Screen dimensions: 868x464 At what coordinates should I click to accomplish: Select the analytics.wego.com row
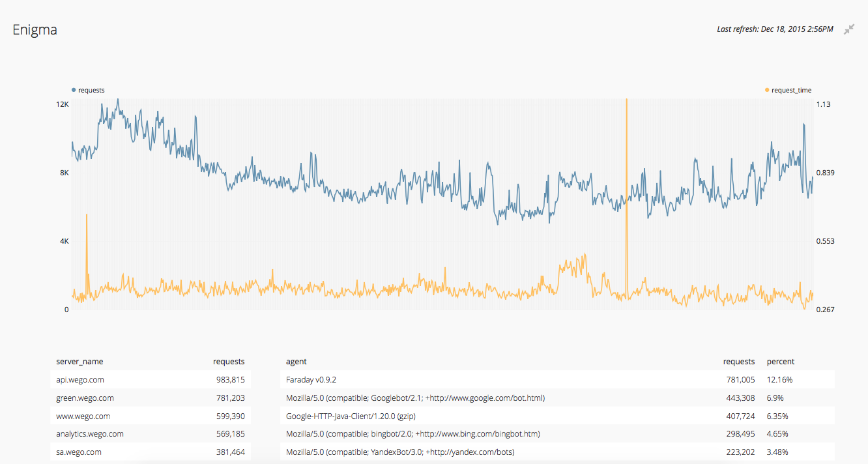[x=150, y=433]
